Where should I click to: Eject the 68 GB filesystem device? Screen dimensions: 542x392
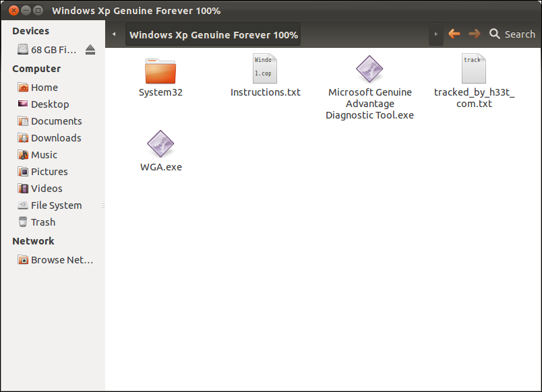(x=91, y=48)
